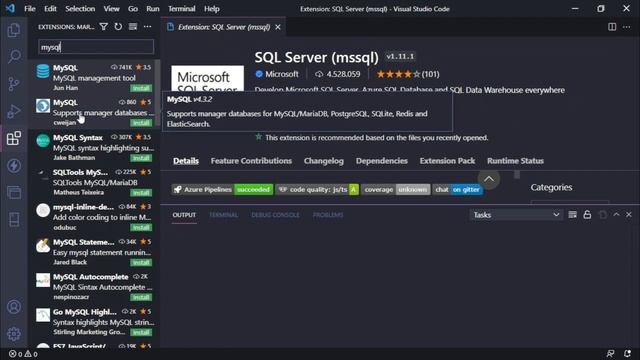Viewport: 640px width, 360px height.
Task: Switch to the TERMINAL panel tab
Action: [223, 215]
